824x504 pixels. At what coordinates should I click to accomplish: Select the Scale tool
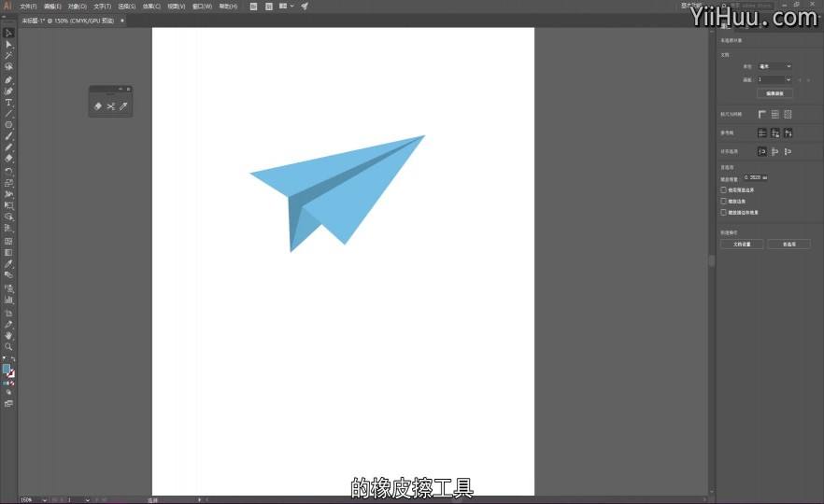coord(8,183)
